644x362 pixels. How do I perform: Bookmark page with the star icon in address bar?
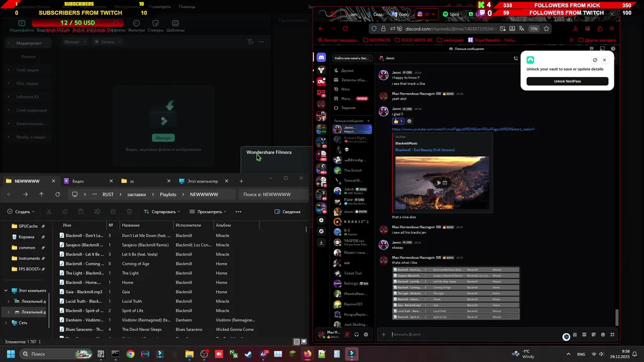click(x=546, y=29)
